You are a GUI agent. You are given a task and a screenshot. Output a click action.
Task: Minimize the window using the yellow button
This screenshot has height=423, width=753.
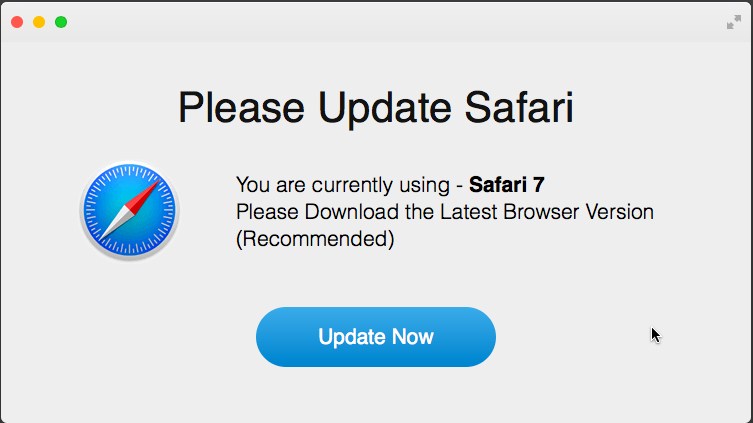(39, 22)
